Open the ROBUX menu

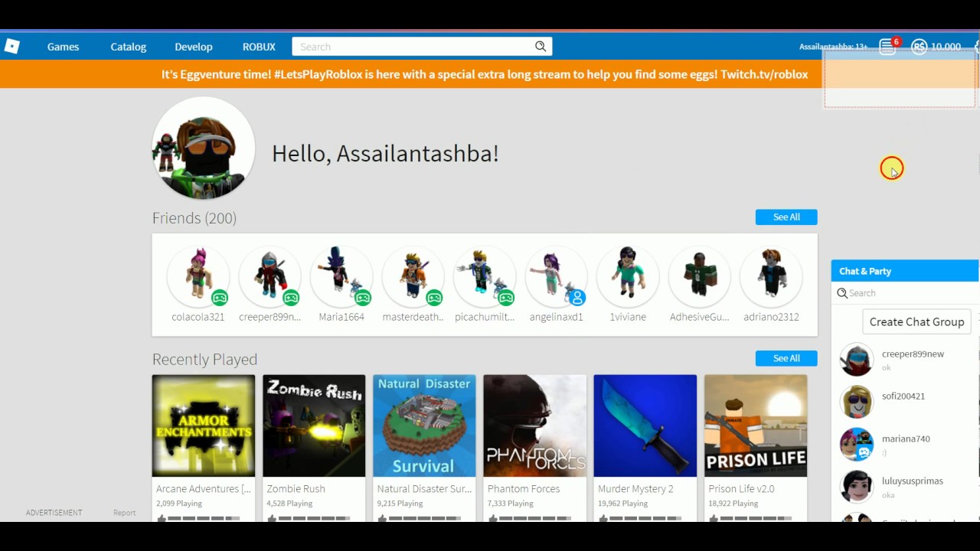259,47
